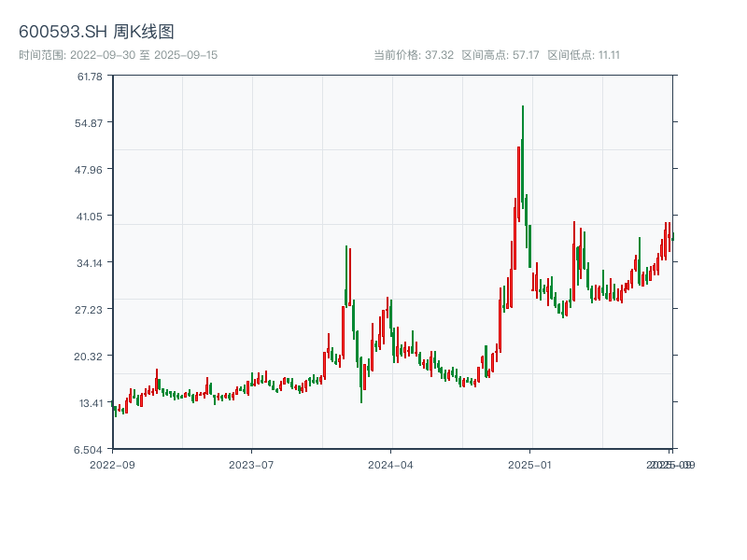747x560 pixels.
Task: Click the 当前价格: 37.32 label
Action: tap(414, 55)
